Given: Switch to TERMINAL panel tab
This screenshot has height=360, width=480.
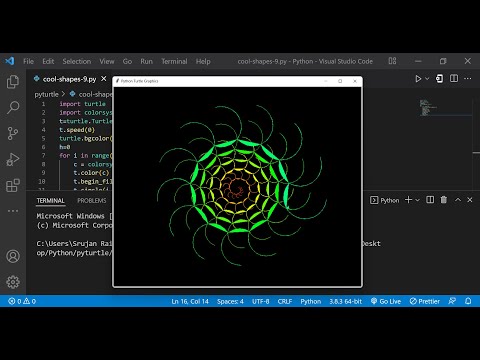Looking at the screenshot, I should (x=50, y=201).
